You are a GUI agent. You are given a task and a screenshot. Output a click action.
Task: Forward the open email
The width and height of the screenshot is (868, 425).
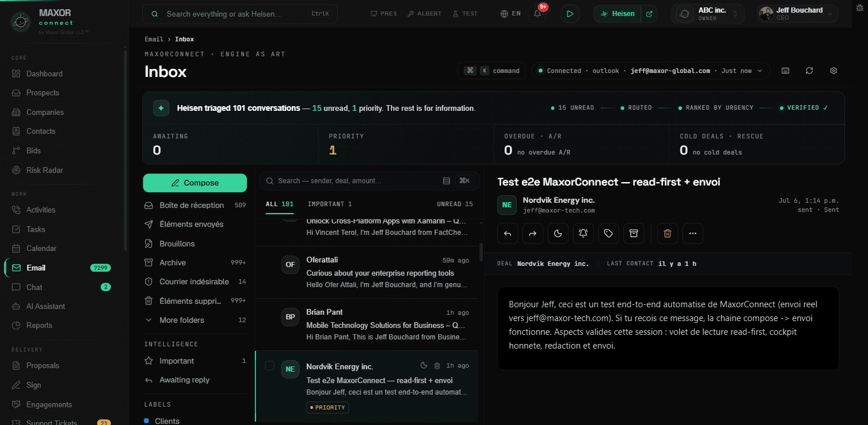pyautogui.click(x=533, y=233)
